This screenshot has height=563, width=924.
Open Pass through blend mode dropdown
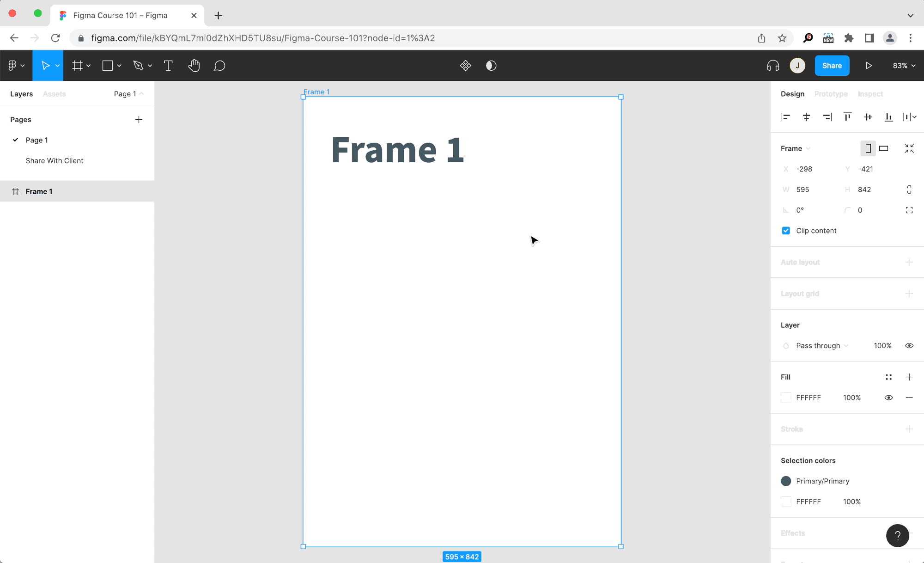[x=822, y=346]
